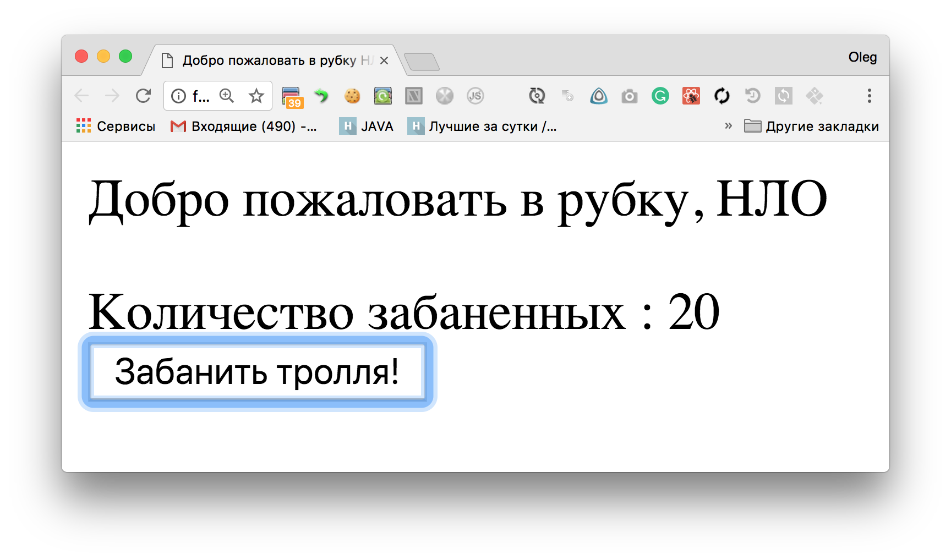Click the zoom magnifier icon in address bar
The width and height of the screenshot is (951, 560).
[x=227, y=96]
